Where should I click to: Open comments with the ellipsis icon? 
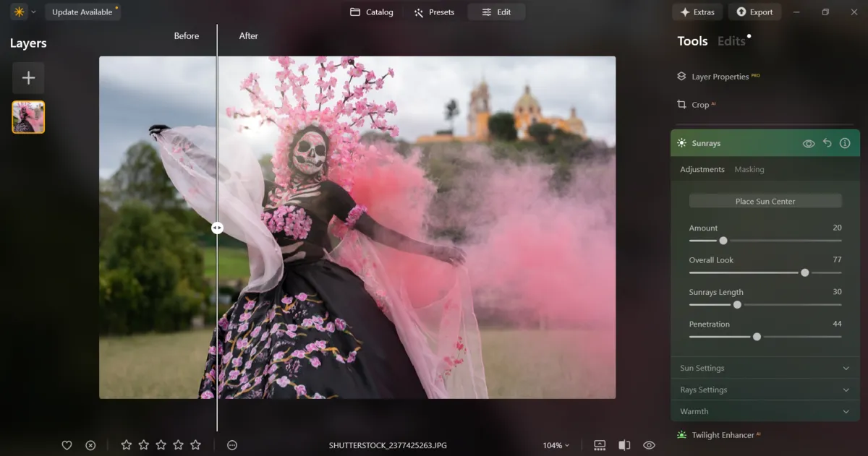(x=231, y=445)
